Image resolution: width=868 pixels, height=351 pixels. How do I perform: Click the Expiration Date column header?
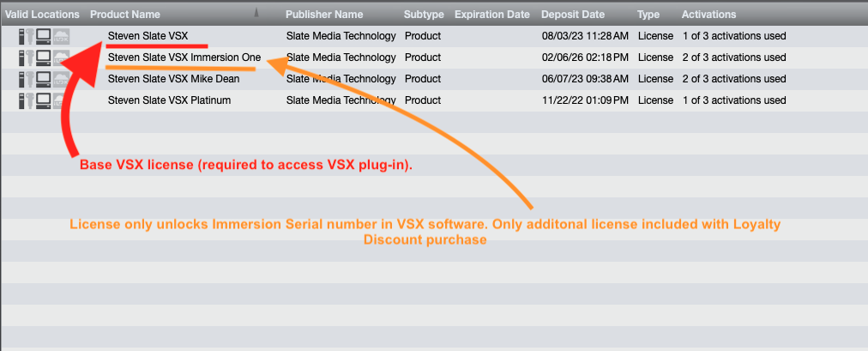[x=491, y=15]
